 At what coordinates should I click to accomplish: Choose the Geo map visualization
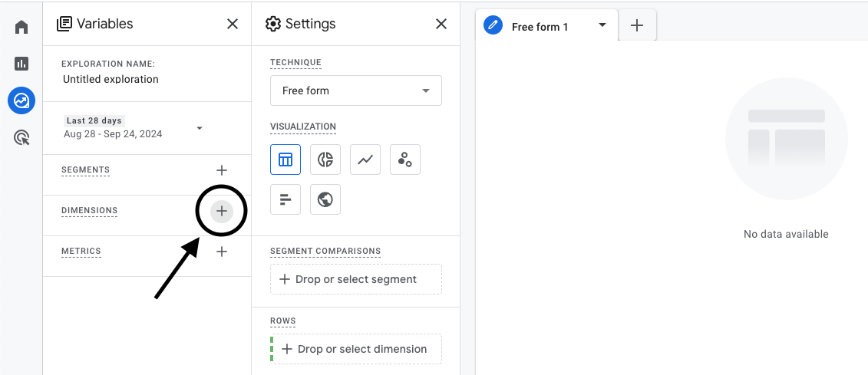click(325, 199)
